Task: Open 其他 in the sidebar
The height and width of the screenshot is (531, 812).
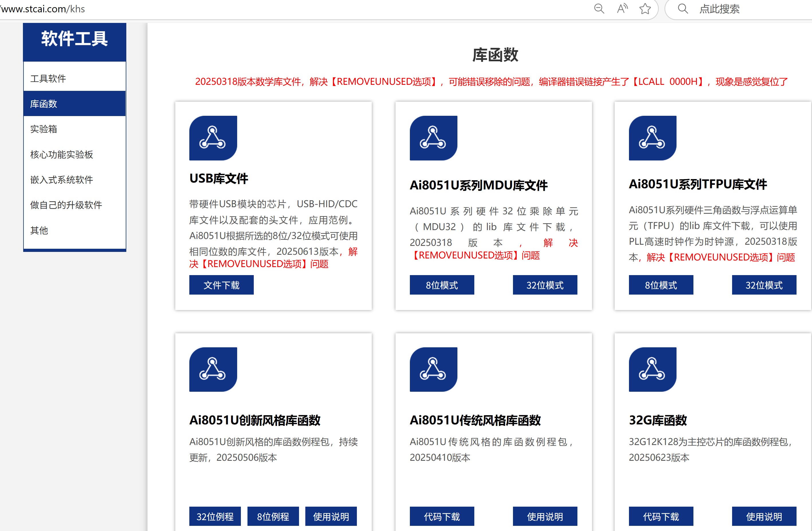Action: coord(75,230)
